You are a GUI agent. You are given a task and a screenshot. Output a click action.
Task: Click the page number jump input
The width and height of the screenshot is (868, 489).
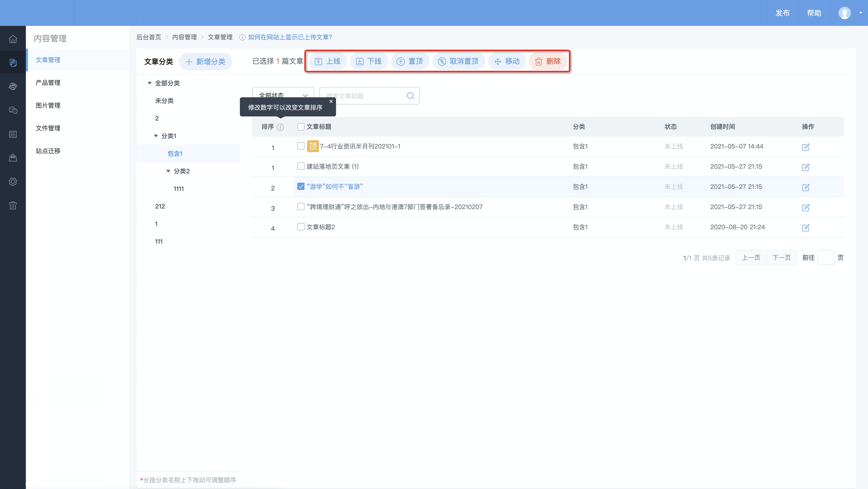click(x=826, y=258)
